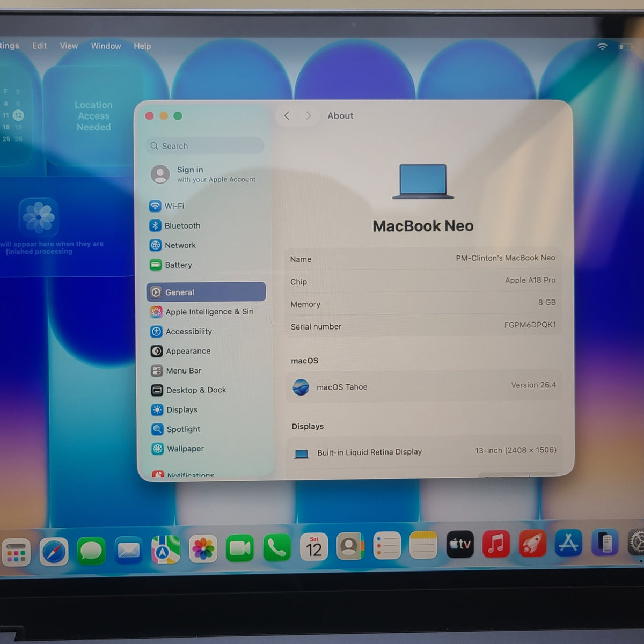644x644 pixels.
Task: Click the macOS Tahoe row
Action: coord(423,386)
